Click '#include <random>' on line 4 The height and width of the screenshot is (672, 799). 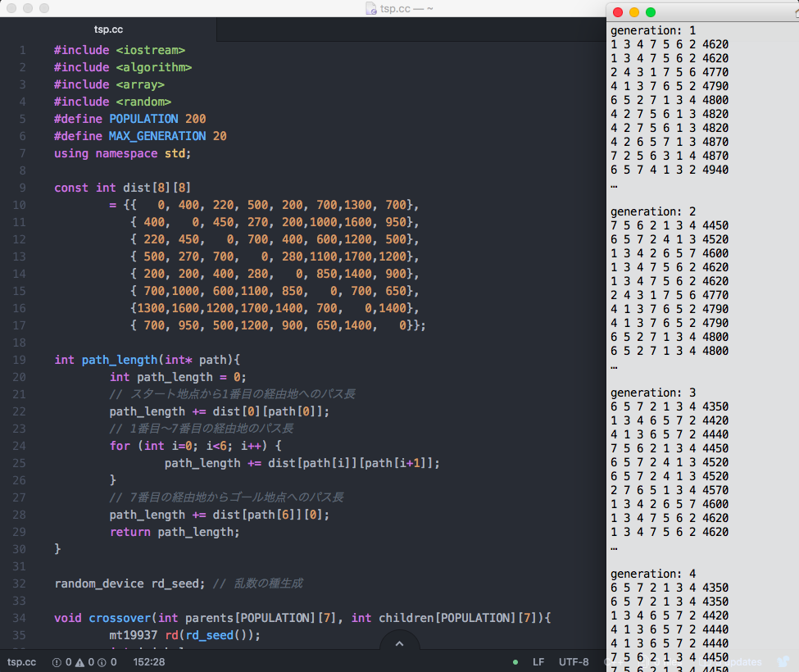[112, 102]
